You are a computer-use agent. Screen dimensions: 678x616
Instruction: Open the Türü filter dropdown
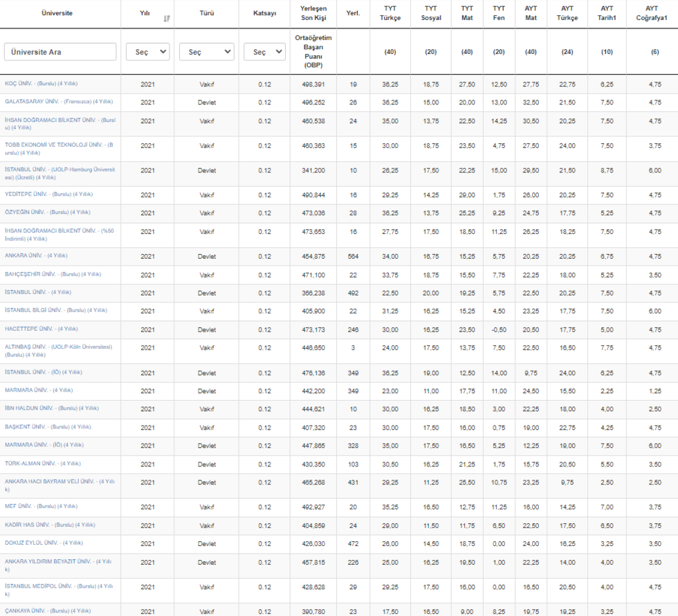pos(206,52)
